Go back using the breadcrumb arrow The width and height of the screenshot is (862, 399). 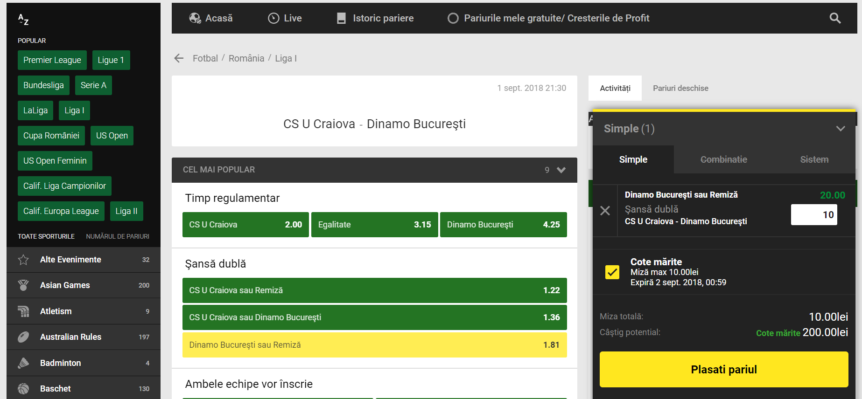pyautogui.click(x=179, y=58)
